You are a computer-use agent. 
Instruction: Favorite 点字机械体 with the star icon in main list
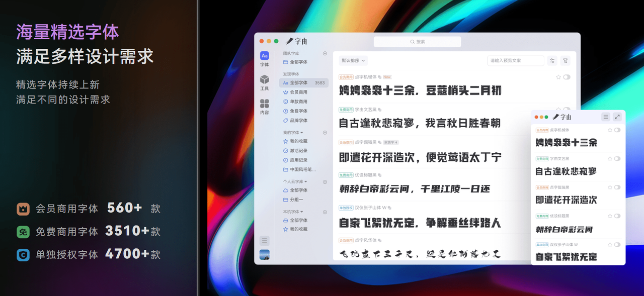(558, 77)
